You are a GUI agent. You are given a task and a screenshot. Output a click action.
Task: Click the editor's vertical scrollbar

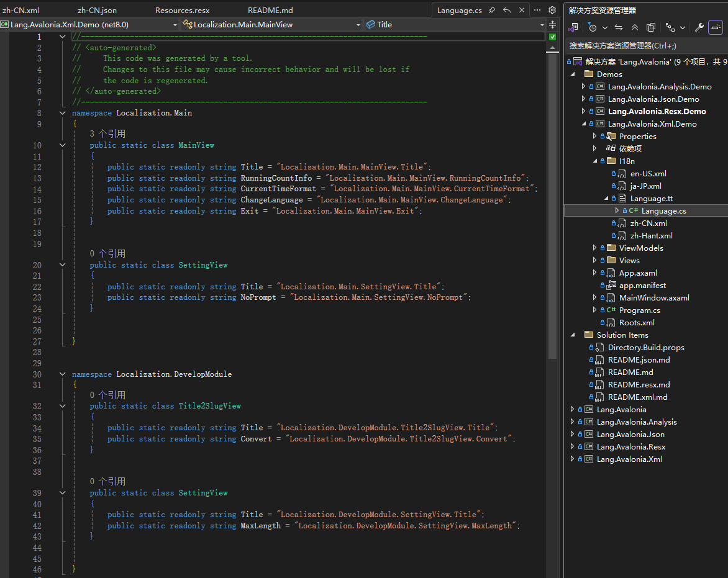pyautogui.click(x=552, y=186)
